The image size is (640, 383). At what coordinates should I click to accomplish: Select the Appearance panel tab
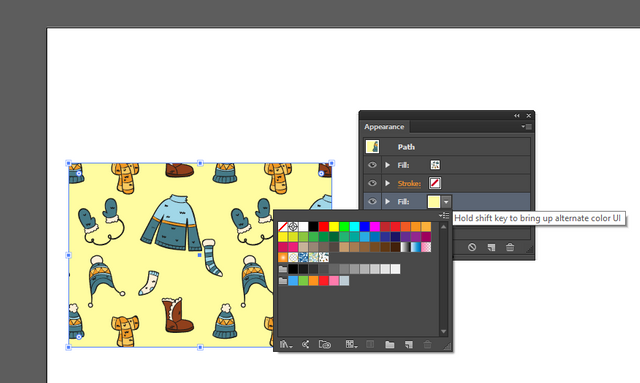384,127
